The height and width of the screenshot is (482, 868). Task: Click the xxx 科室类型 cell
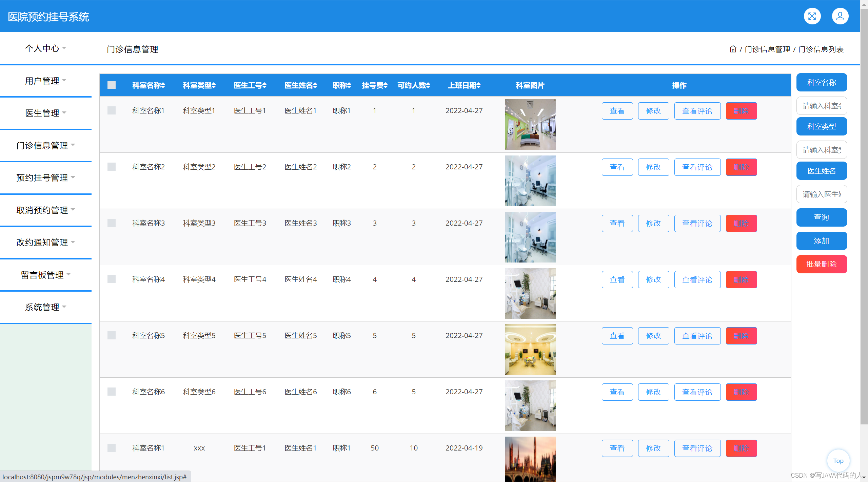(199, 448)
